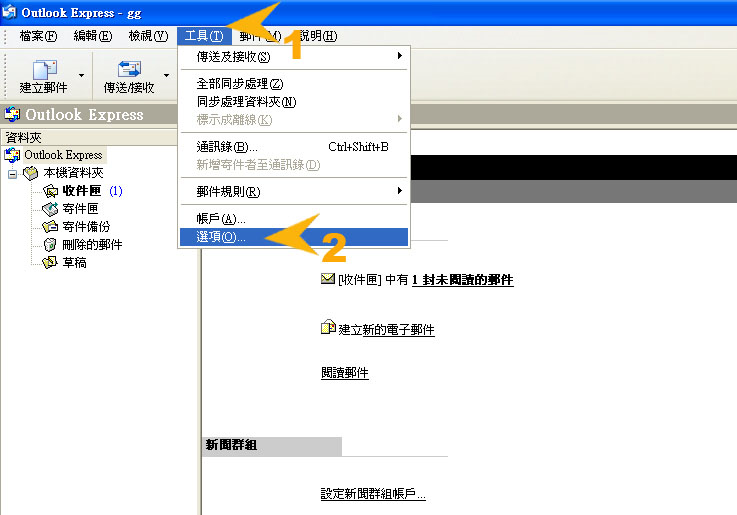The width and height of the screenshot is (737, 515).
Task: Select the 收件匣 label in the folder tree
Action: pyautogui.click(x=81, y=191)
